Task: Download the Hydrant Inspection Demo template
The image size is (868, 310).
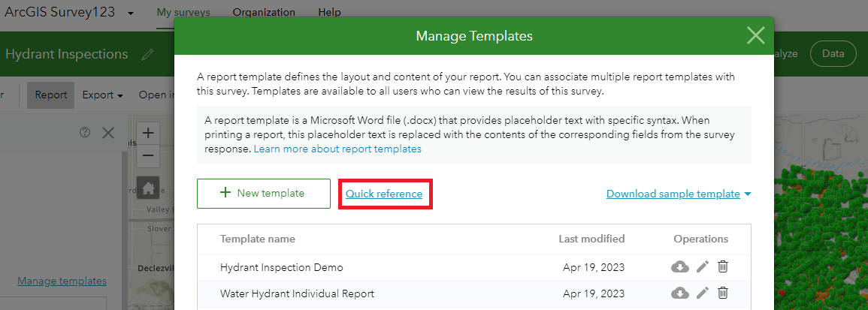Action: pos(679,267)
